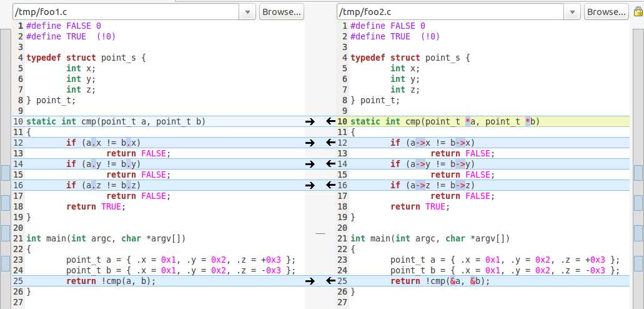Click line number 27 in left pane

click(x=18, y=302)
